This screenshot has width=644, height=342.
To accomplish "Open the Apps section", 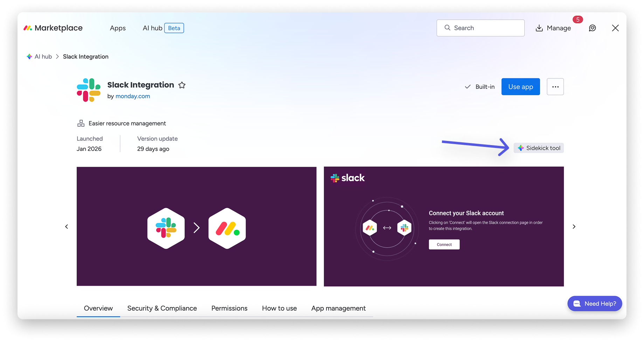I will pos(118,28).
